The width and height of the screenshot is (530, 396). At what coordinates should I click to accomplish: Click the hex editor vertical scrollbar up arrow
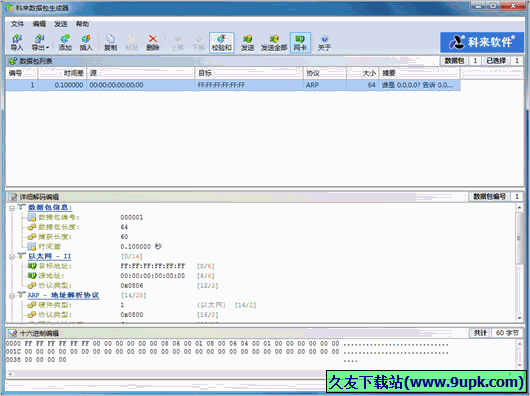click(x=520, y=343)
